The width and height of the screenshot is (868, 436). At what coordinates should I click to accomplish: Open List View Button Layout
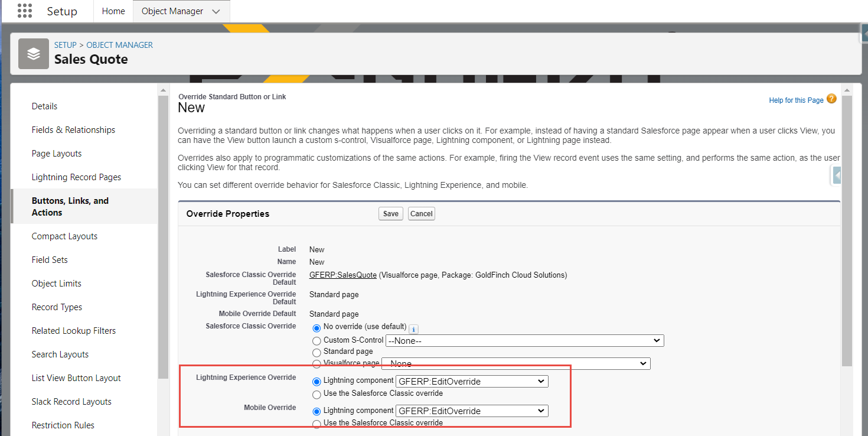(76, 378)
